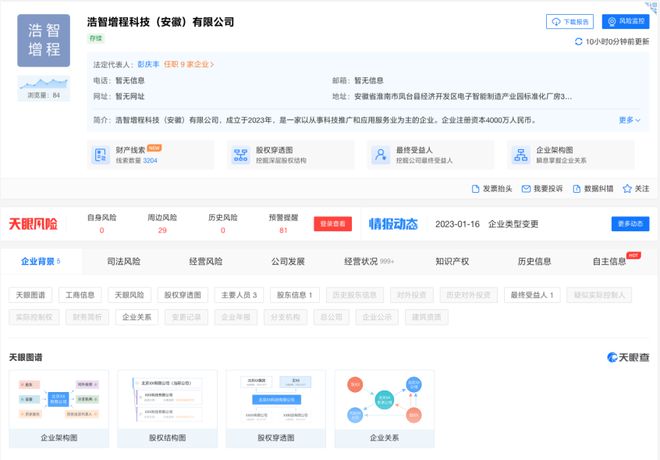
Task: Open the 企业关系 graph thumbnail
Action: point(384,409)
